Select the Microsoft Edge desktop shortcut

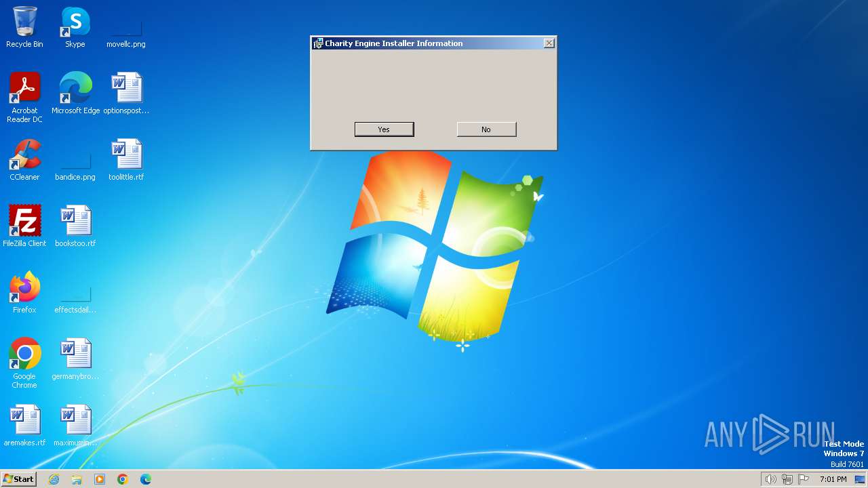pos(75,94)
